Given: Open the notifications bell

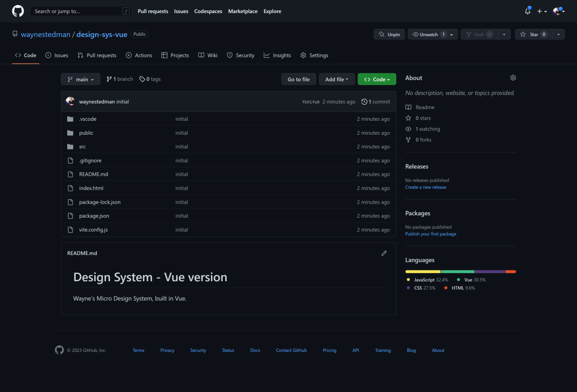Looking at the screenshot, I should tap(527, 11).
